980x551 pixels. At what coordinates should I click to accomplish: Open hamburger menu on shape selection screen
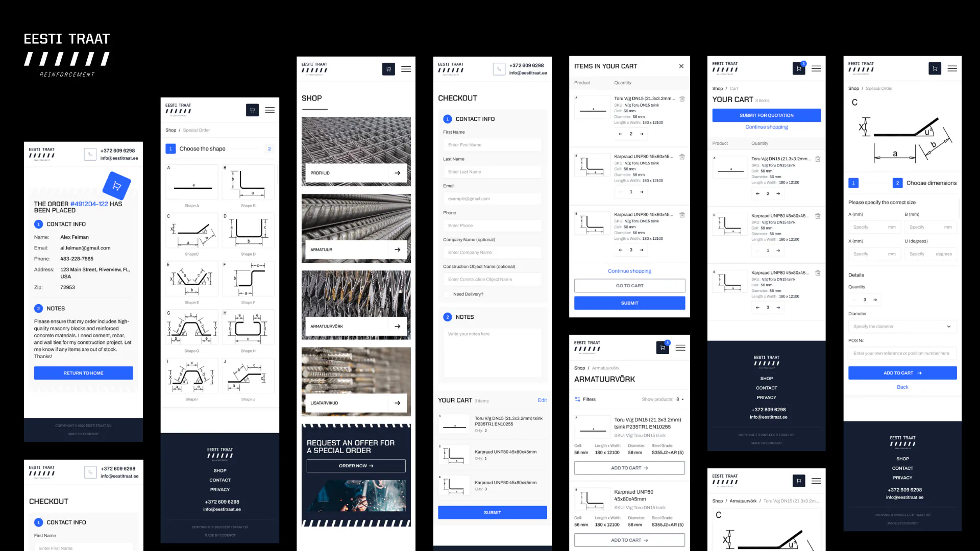click(x=270, y=110)
